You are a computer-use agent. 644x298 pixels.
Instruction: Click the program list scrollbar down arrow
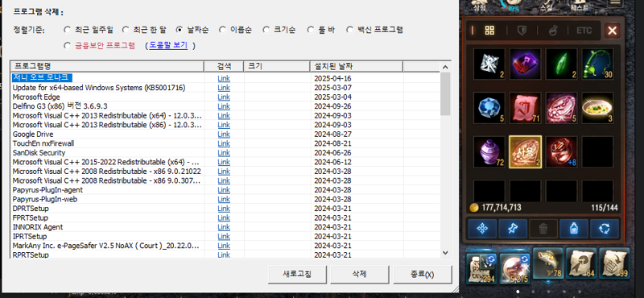(445, 253)
